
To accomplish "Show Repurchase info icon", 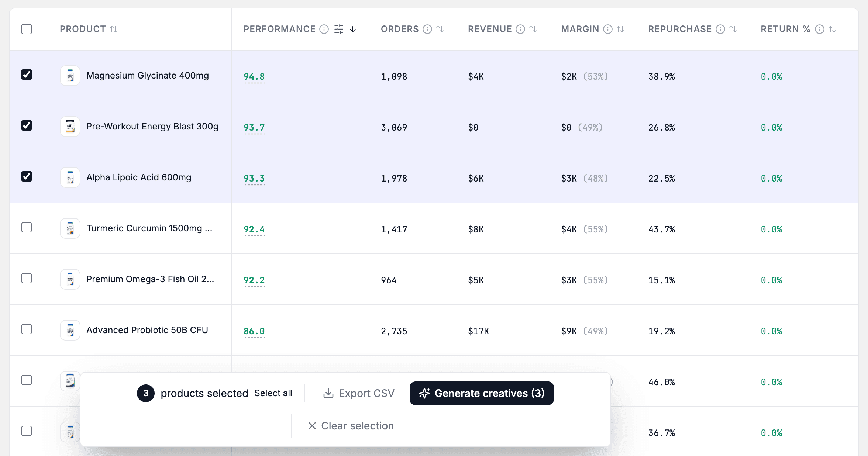I will 720,29.
